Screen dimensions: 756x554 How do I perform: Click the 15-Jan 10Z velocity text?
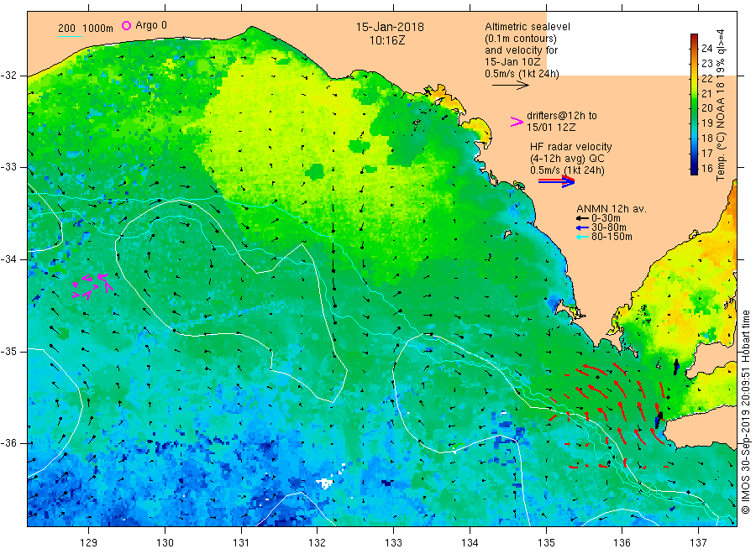(512, 61)
